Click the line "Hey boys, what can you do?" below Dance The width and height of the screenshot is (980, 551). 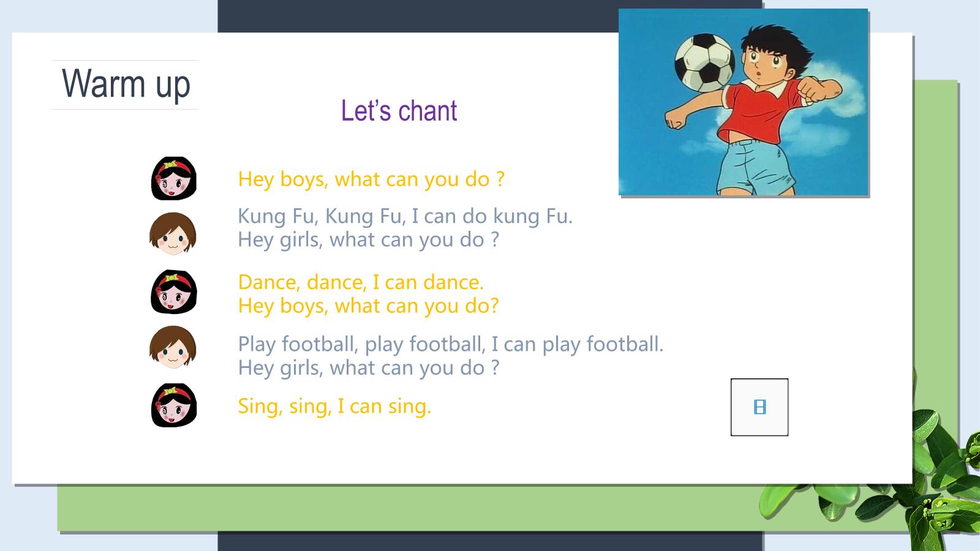tap(368, 306)
